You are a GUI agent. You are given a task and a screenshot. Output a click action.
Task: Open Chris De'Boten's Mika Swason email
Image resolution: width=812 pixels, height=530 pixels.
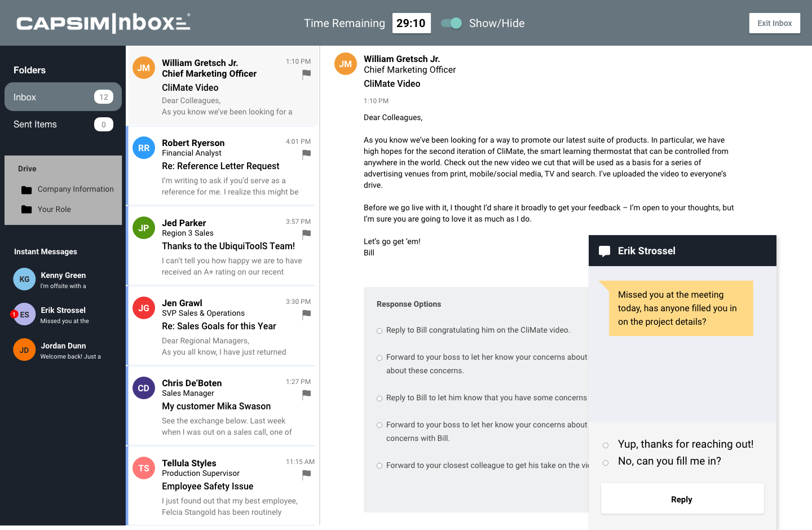[223, 406]
